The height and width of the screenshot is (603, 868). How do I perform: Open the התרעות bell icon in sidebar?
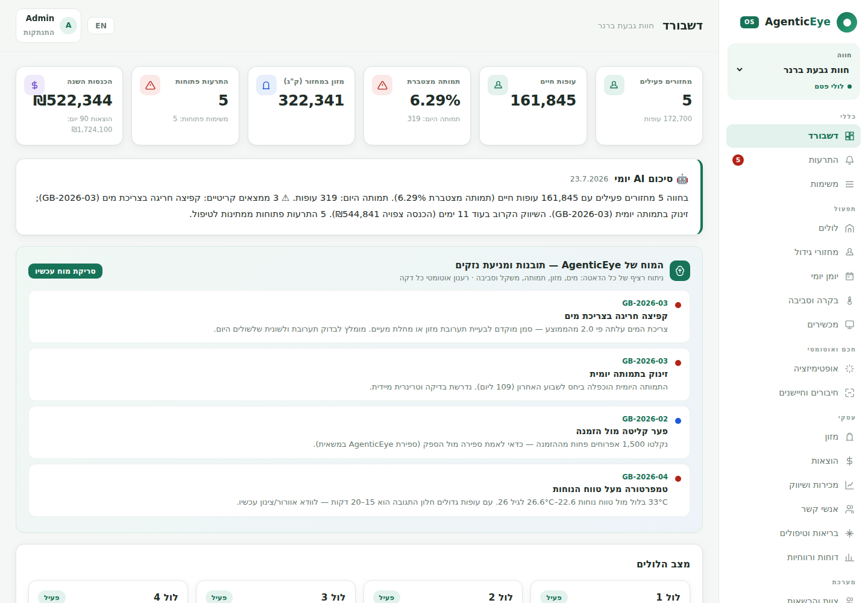coord(849,160)
